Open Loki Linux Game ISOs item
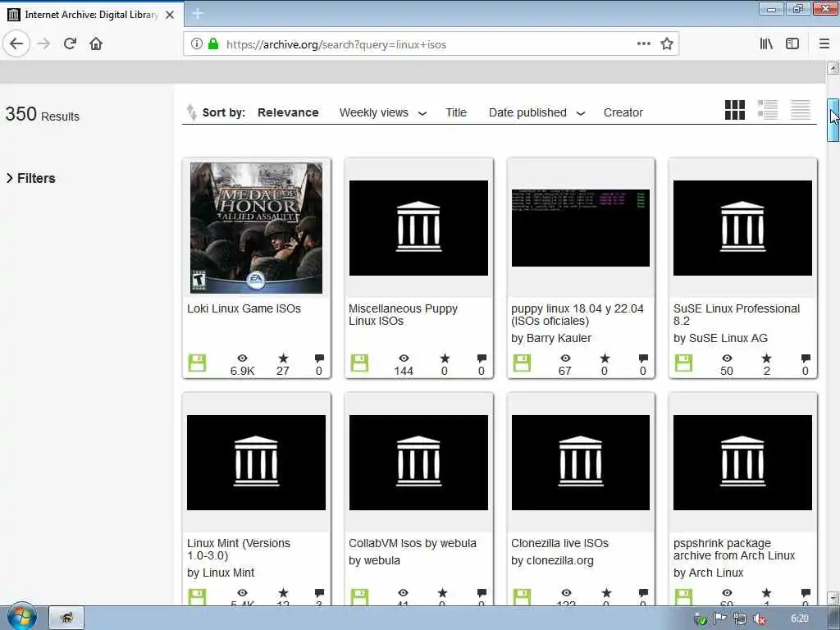Screen dimensions: 840x630 244,308
